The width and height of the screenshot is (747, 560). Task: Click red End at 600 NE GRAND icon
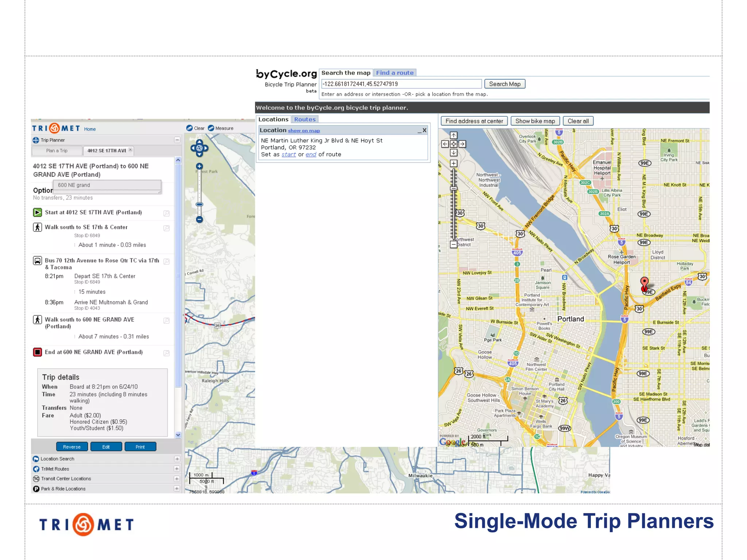click(x=37, y=352)
